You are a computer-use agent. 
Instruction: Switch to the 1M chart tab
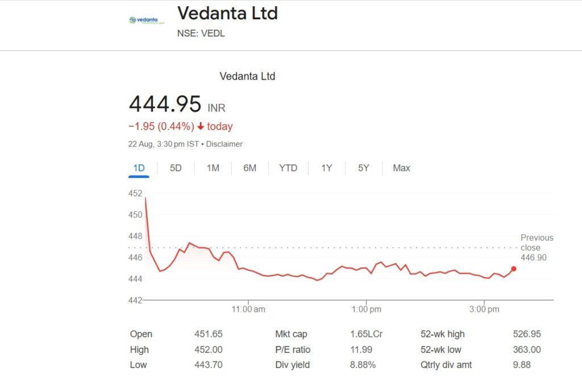click(213, 168)
